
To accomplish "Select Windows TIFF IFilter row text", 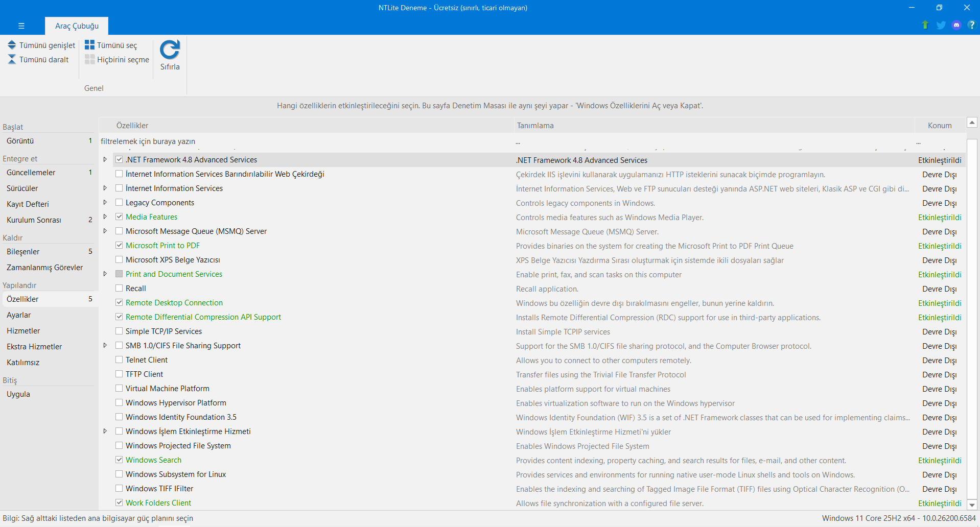I will click(159, 489).
